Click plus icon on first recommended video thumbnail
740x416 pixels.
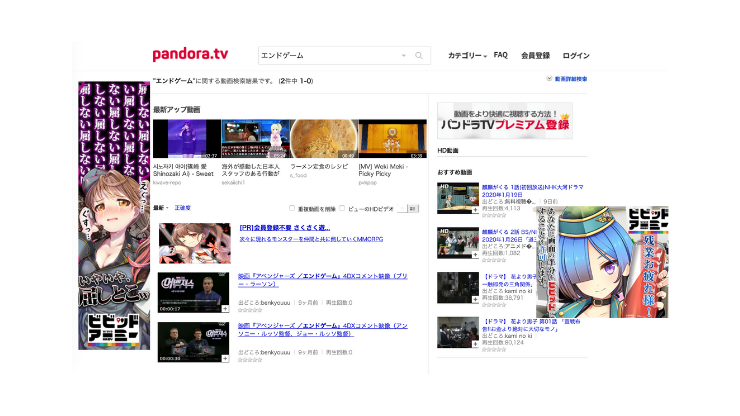coord(474,211)
